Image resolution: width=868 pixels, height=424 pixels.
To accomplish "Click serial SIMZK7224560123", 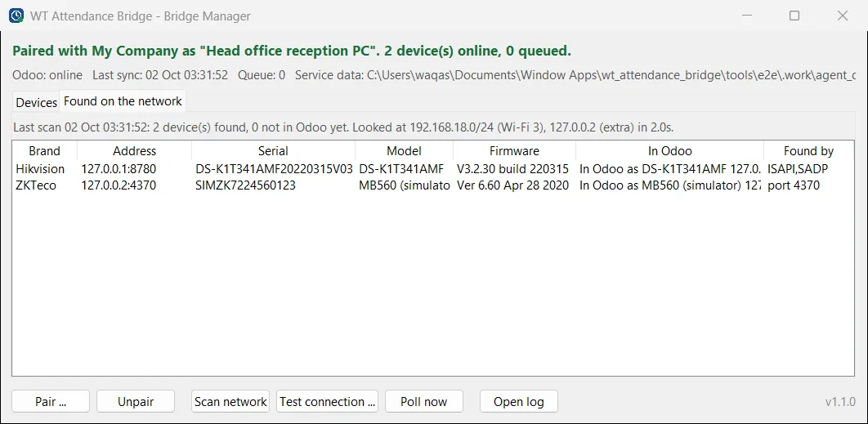I will tap(245, 185).
